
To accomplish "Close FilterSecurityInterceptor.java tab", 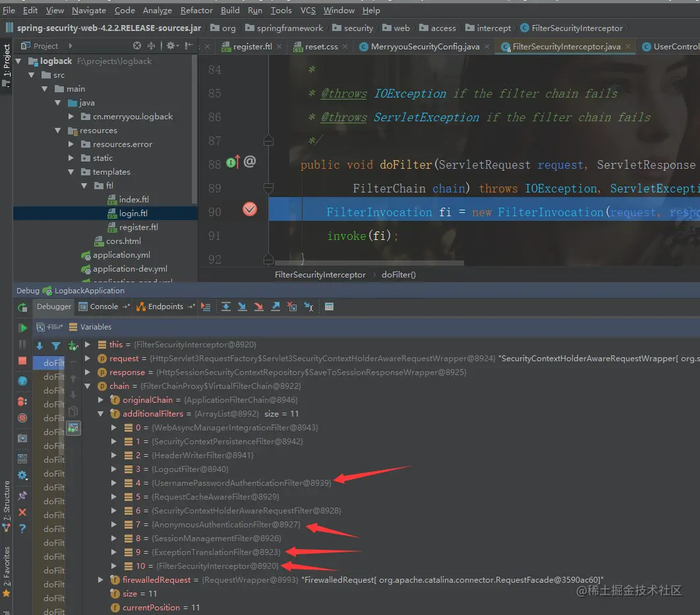I will point(627,46).
